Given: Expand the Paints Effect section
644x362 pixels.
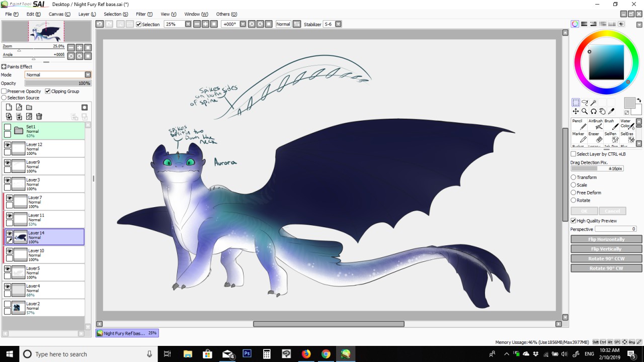Looking at the screenshot, I should (x=4, y=66).
